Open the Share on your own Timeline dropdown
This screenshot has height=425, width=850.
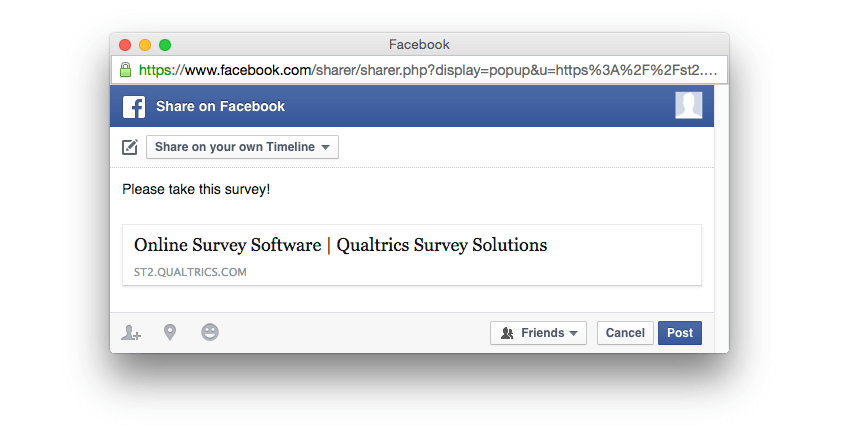tap(242, 147)
